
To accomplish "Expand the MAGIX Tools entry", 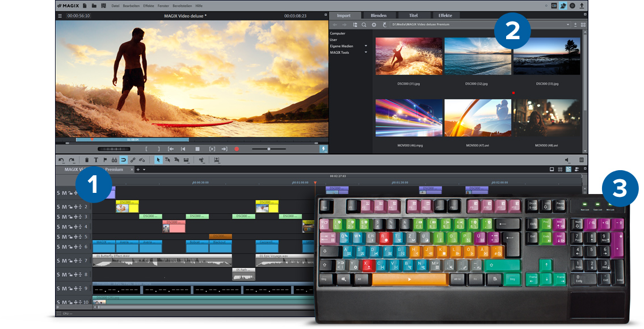I will coord(365,53).
